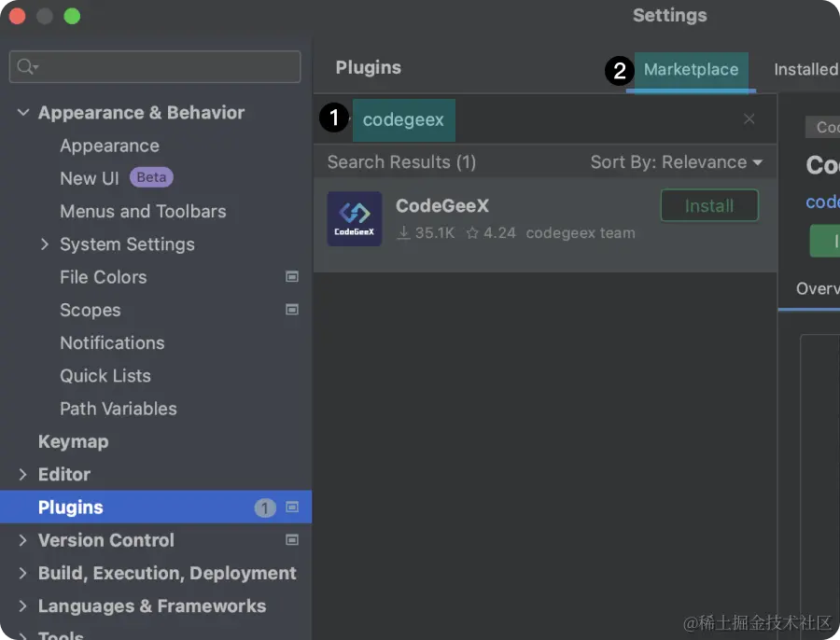Collapse the Appearance & Behavior section
Screen dimensions: 840x640
point(23,113)
